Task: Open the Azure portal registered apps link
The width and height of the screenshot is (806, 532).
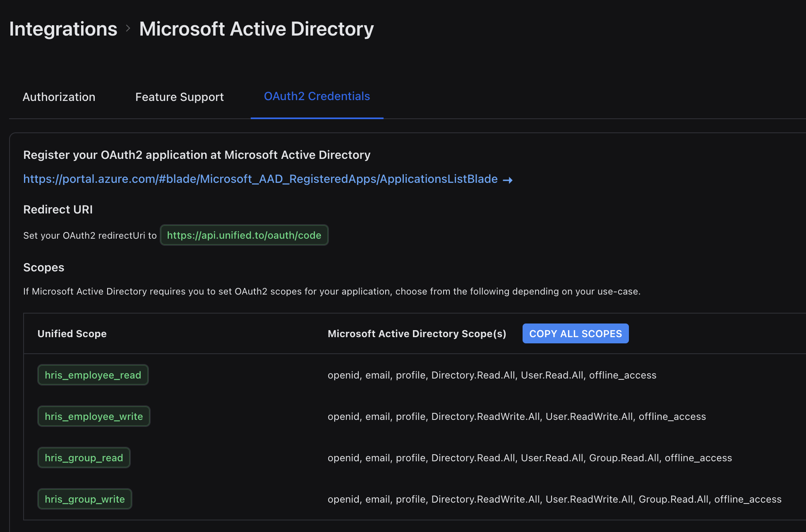Action: [x=260, y=179]
